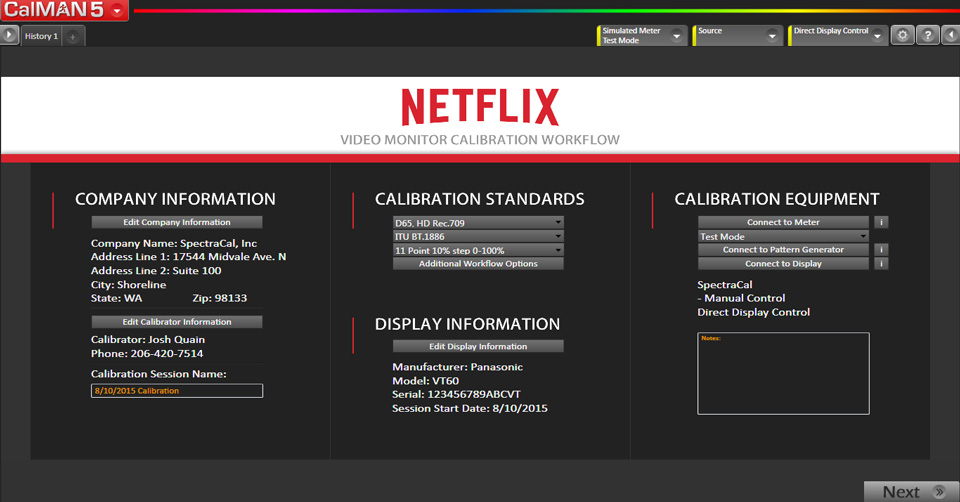960x502 pixels.
Task: Select the Zip: 98133 text
Action: point(220,298)
